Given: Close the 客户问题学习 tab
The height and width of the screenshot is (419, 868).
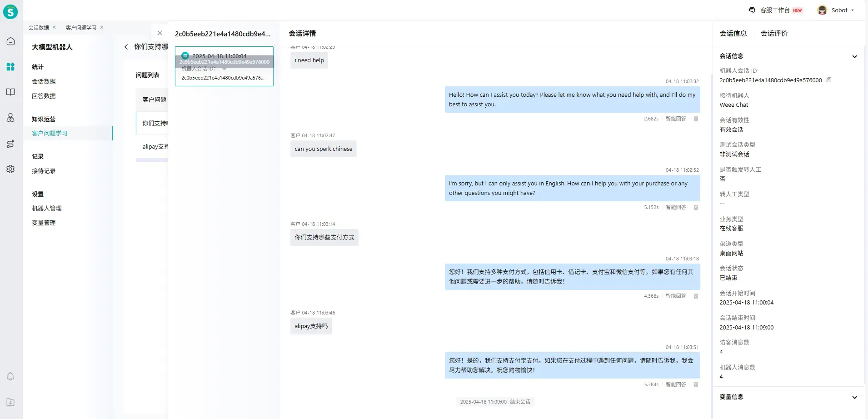Looking at the screenshot, I should tap(102, 27).
